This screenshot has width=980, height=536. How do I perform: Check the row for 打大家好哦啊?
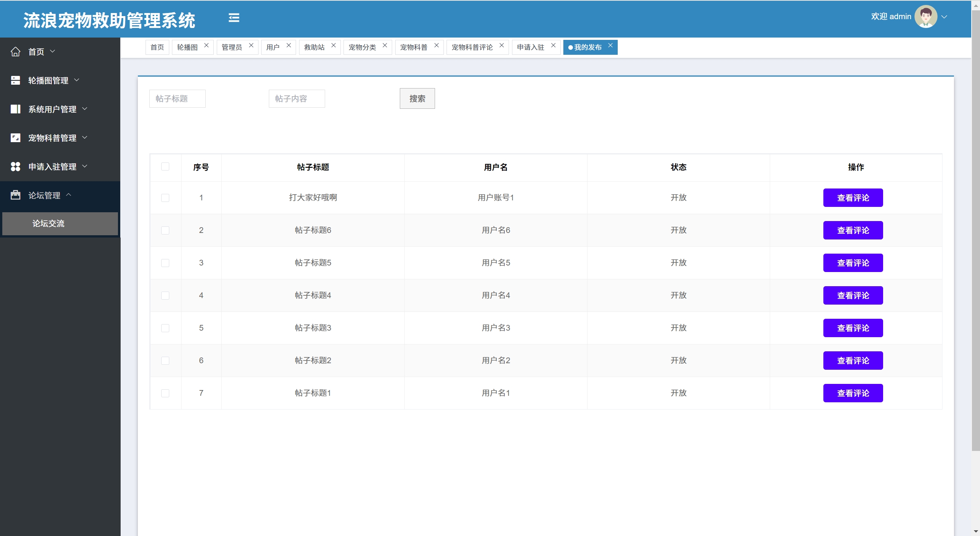pos(165,198)
